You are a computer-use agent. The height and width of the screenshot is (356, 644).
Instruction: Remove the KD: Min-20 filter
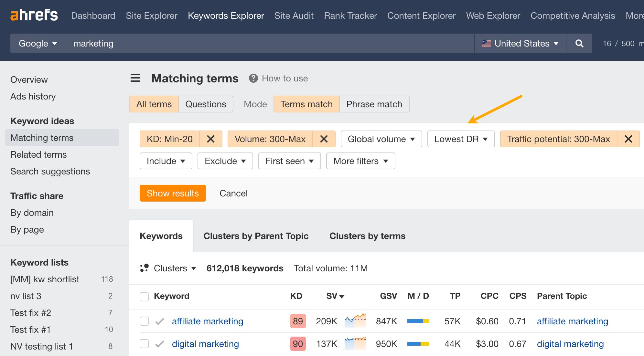(211, 139)
